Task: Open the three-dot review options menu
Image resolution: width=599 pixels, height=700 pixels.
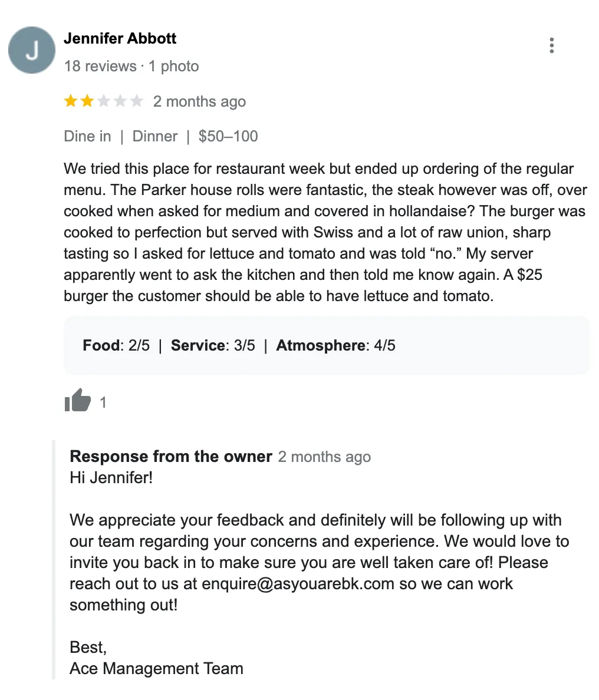Action: (x=551, y=45)
